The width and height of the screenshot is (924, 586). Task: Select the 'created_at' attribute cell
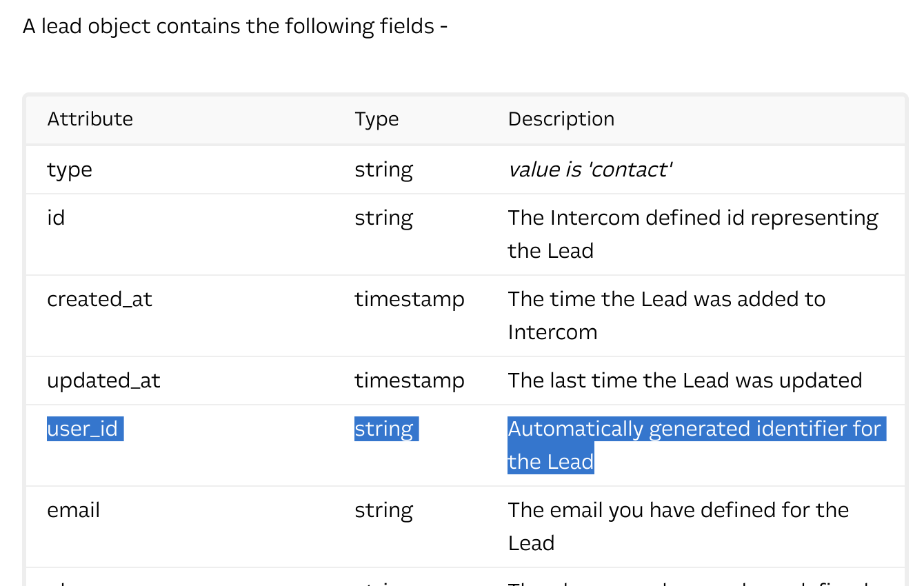99,299
